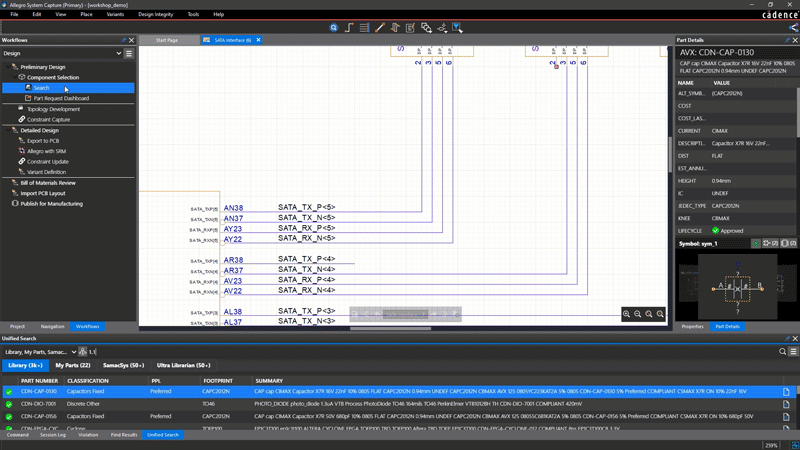Close the SATA Interface tab

point(258,40)
